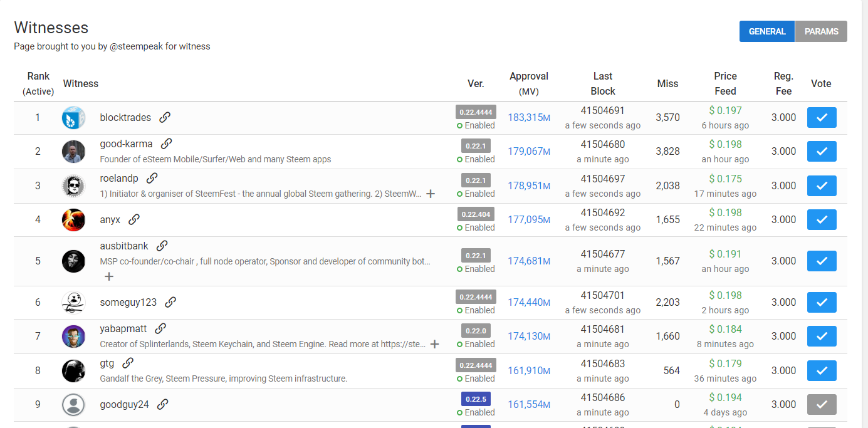Select the GENERAL tab
Viewport: 868px width, 428px height.
pos(766,31)
